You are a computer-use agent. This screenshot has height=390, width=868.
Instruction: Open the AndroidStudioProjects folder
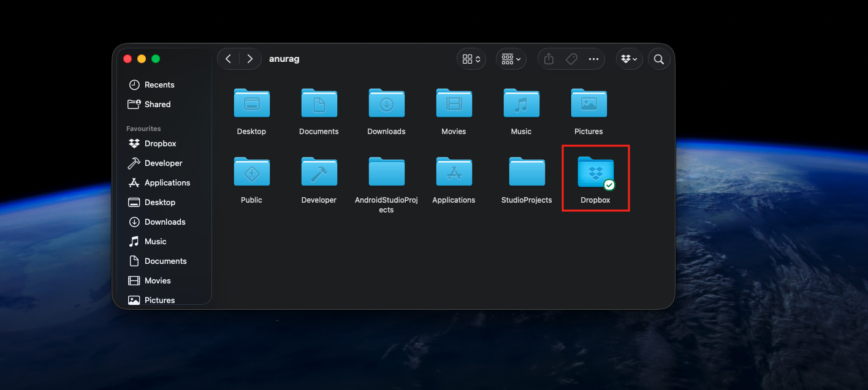[x=386, y=172]
